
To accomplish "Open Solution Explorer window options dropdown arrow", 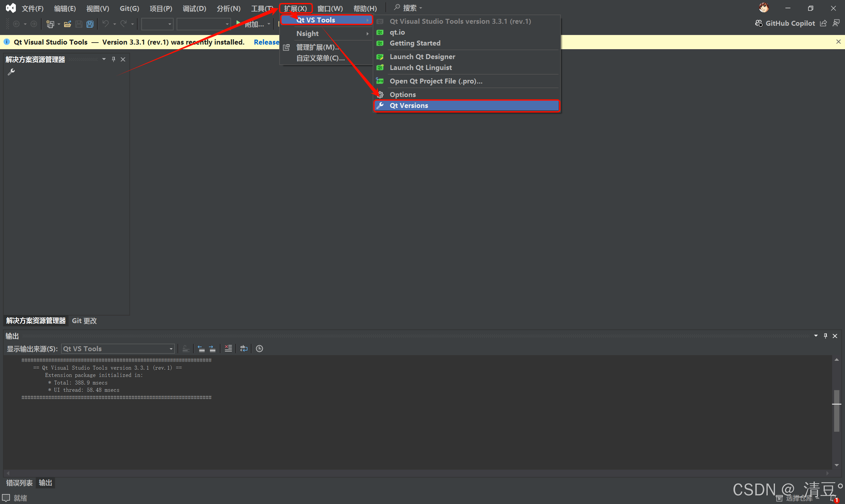I will click(x=104, y=59).
